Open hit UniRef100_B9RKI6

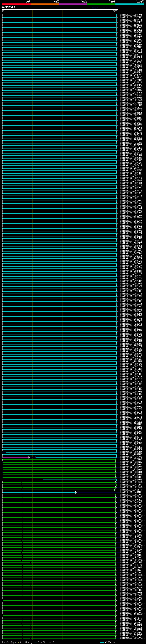[131, 20]
